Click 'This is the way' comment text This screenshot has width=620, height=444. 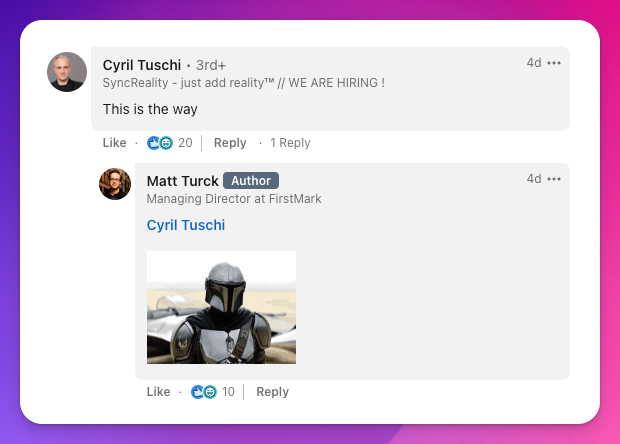tap(150, 109)
